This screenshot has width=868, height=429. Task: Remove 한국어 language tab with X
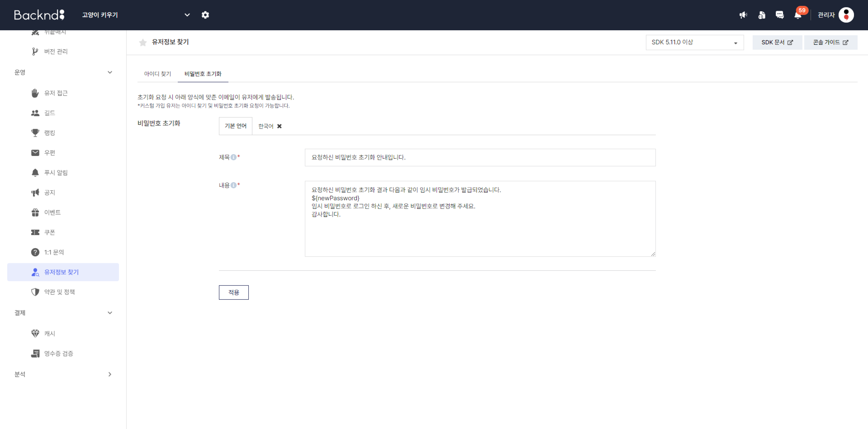point(279,126)
